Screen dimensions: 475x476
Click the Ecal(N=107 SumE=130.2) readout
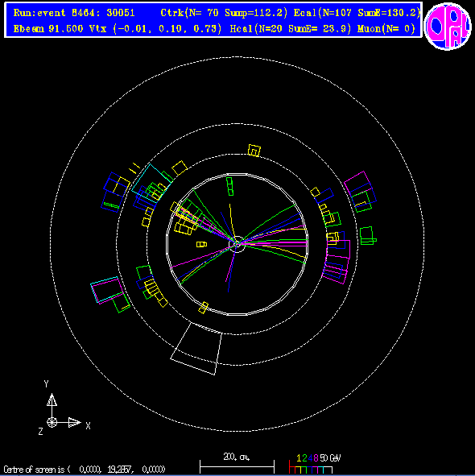(357, 13)
